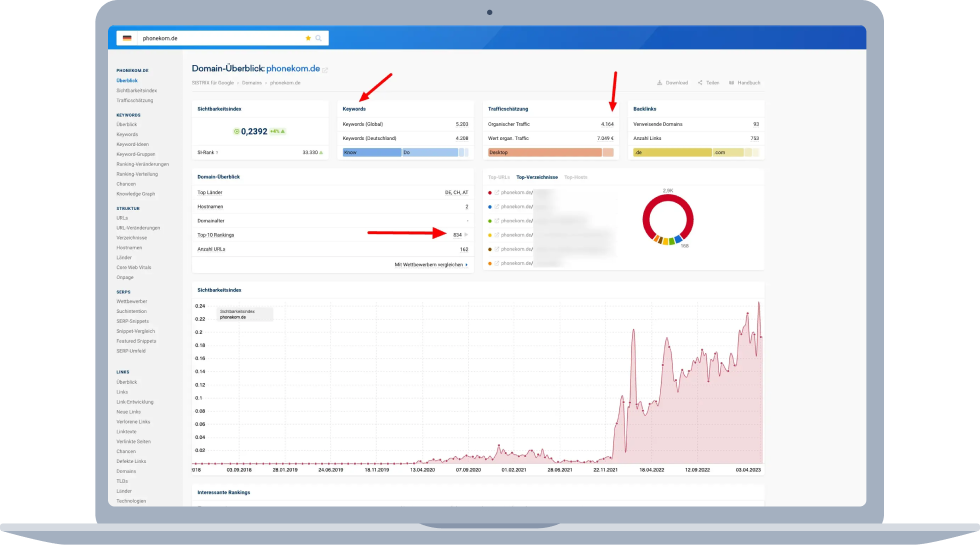Click the yellow favorite star icon
This screenshot has width=980, height=545.
pyautogui.click(x=308, y=38)
